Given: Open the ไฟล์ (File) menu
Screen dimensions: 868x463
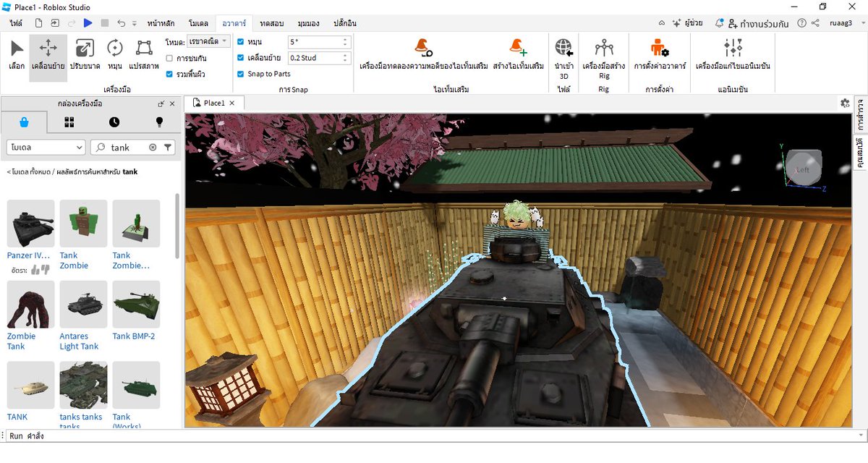Looking at the screenshot, I should point(16,23).
